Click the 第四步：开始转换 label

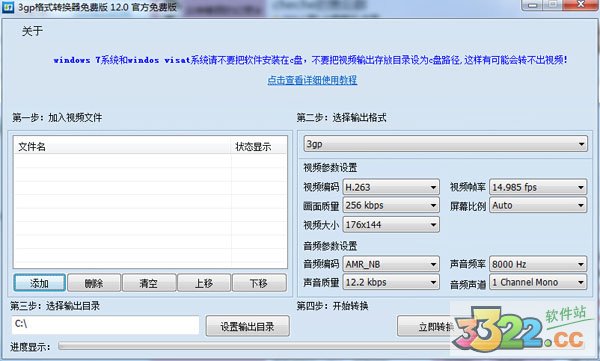[x=333, y=305]
